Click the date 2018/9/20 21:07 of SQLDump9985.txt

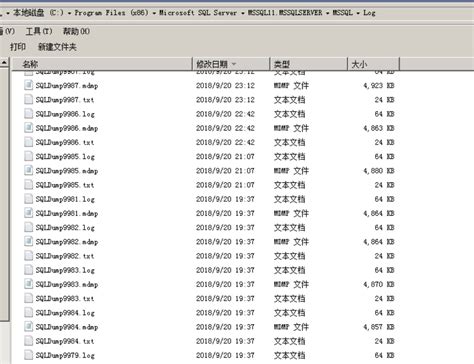225,185
